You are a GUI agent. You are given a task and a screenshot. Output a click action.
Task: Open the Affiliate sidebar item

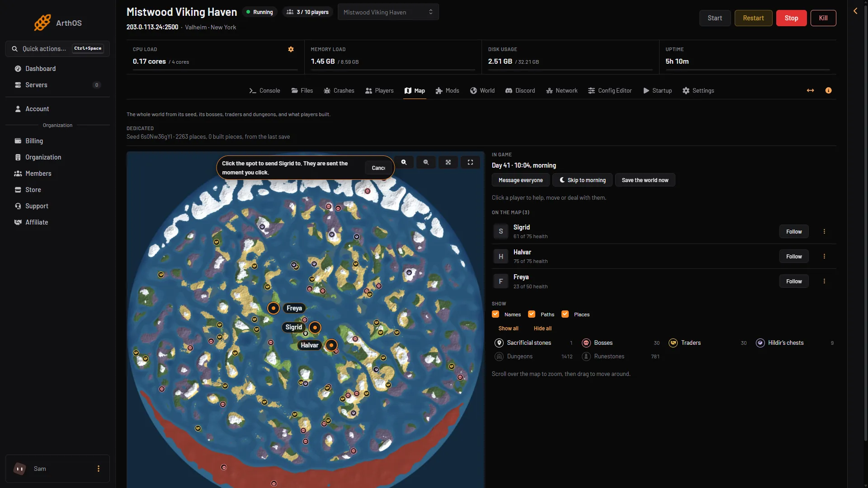pos(57,222)
